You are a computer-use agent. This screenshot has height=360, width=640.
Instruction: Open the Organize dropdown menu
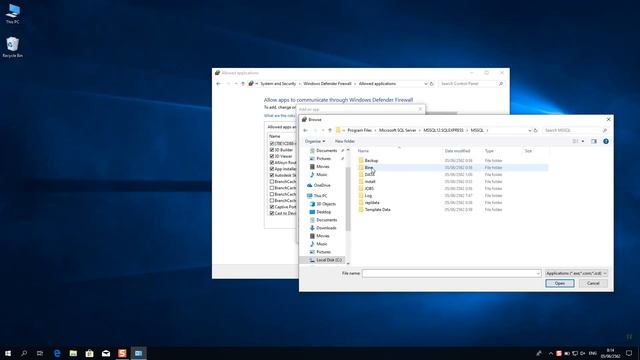coord(315,141)
